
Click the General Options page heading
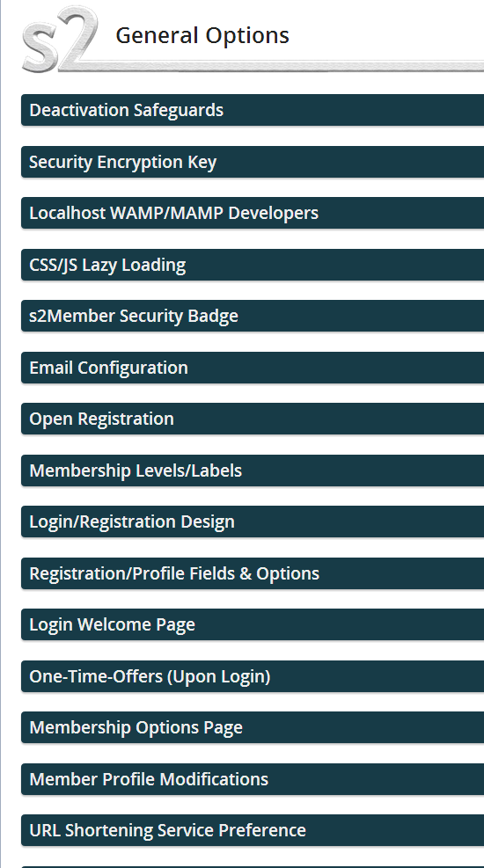(202, 35)
